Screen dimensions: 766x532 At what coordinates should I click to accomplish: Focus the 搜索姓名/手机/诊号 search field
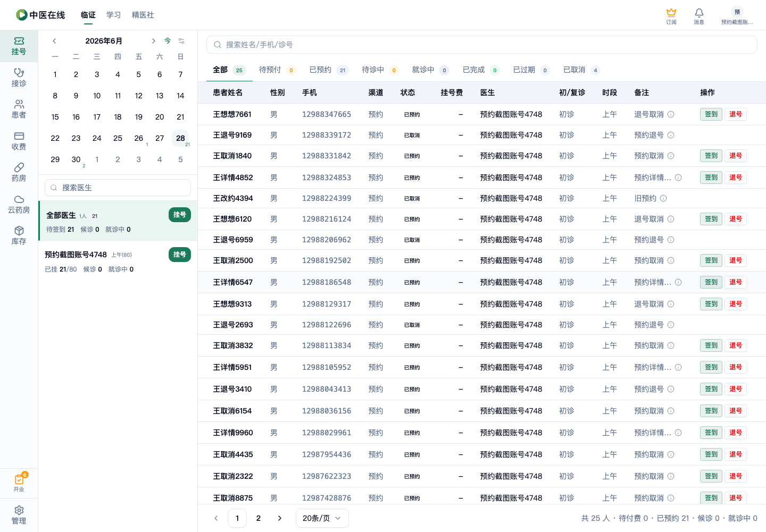click(482, 45)
